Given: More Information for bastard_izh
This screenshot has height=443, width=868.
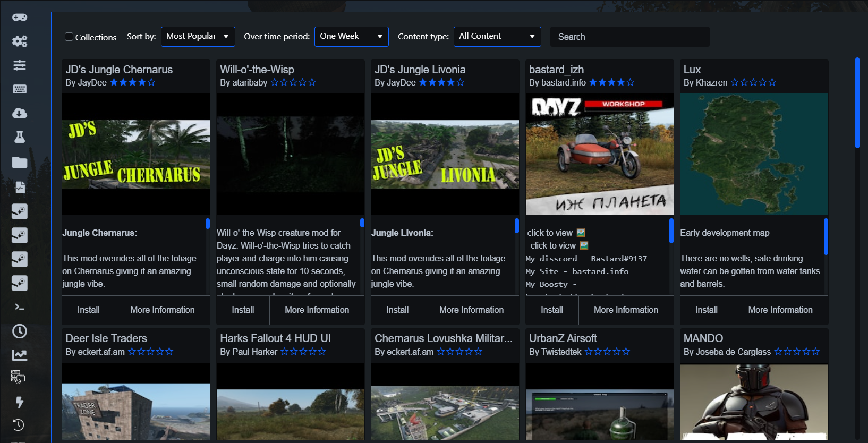Looking at the screenshot, I should coord(626,310).
